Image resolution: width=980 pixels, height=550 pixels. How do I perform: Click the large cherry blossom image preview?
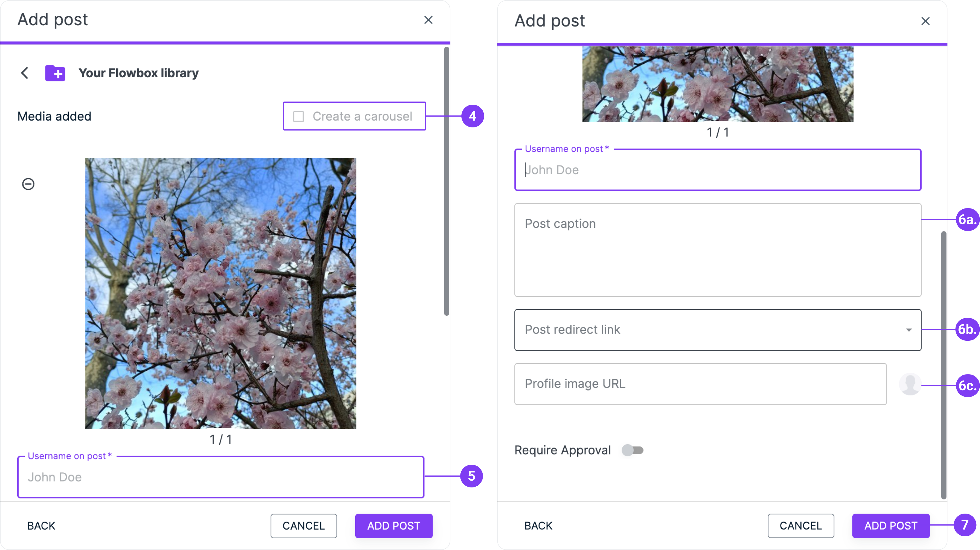tap(221, 293)
